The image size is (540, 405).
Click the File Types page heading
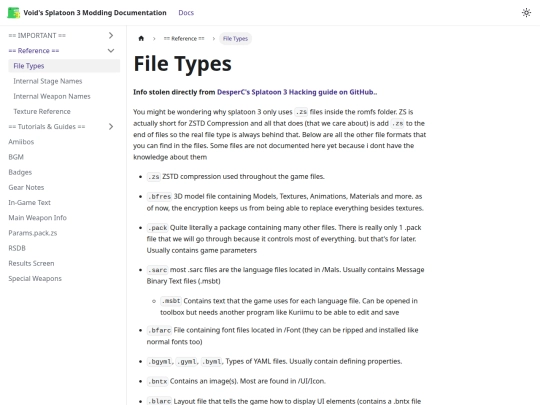[x=183, y=64]
